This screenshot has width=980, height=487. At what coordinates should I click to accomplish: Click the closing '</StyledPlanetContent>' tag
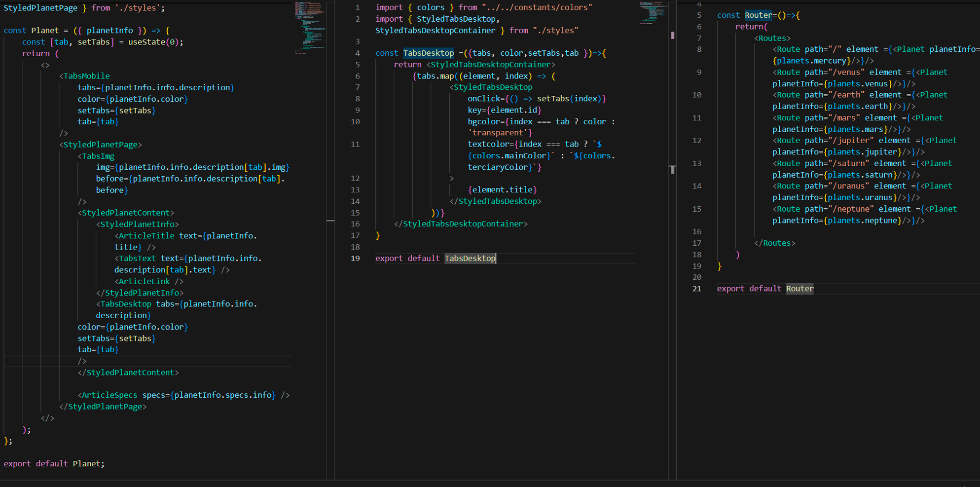pyautogui.click(x=128, y=373)
